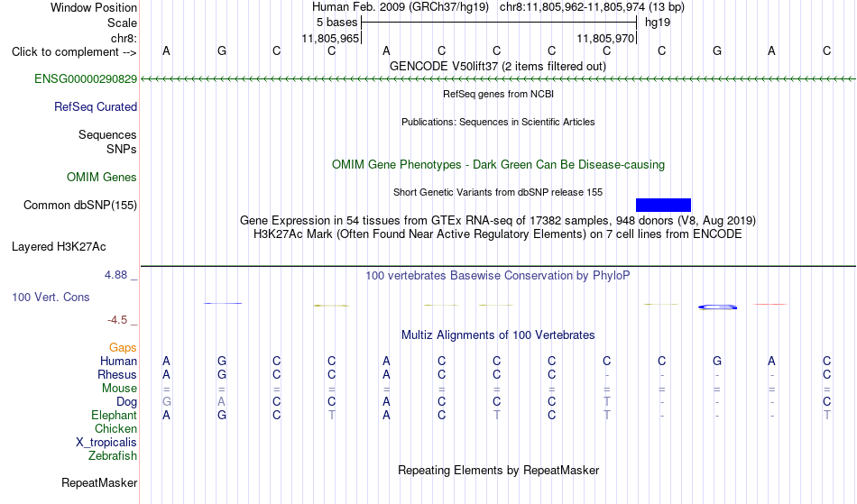
Task: Select the OMIM Genes track label
Action: click(x=101, y=178)
